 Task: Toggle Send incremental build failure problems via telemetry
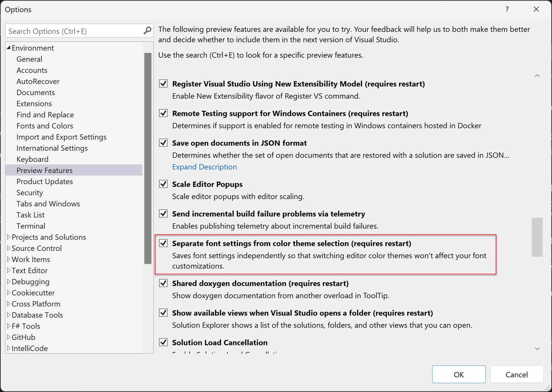[165, 214]
